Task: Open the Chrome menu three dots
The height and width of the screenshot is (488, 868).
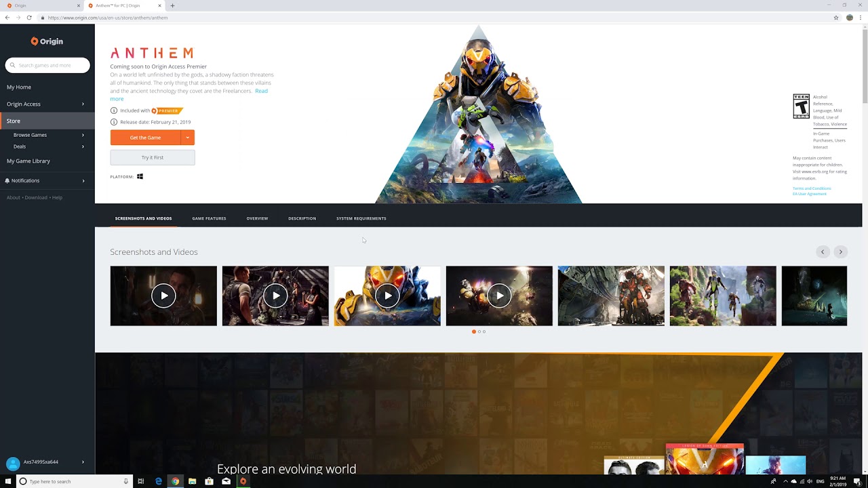Action: [x=861, y=18]
